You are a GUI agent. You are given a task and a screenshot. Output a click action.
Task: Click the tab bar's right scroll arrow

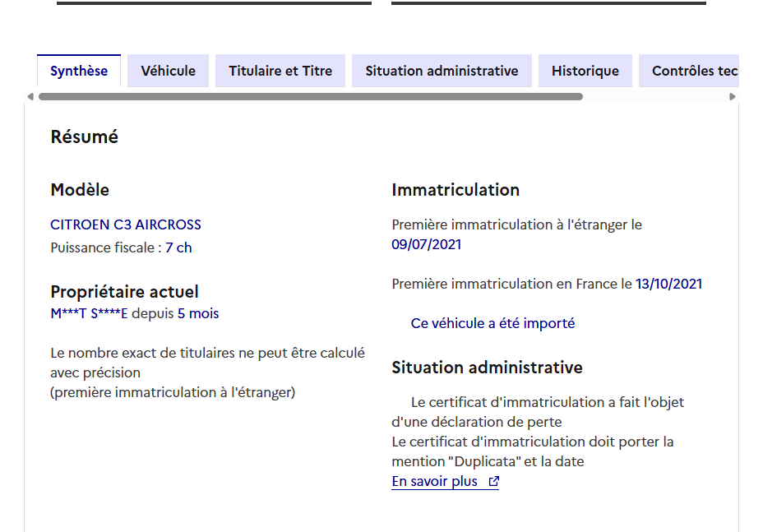(733, 96)
